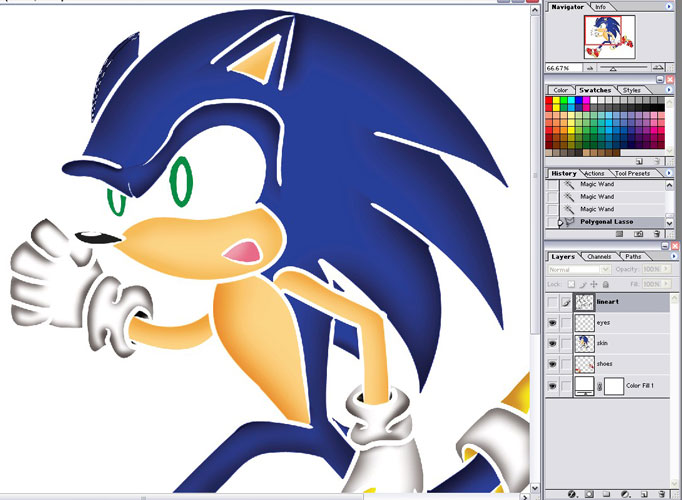Open the blend mode Normal dropdown
Image resolution: width=682 pixels, height=500 pixels.
[579, 270]
